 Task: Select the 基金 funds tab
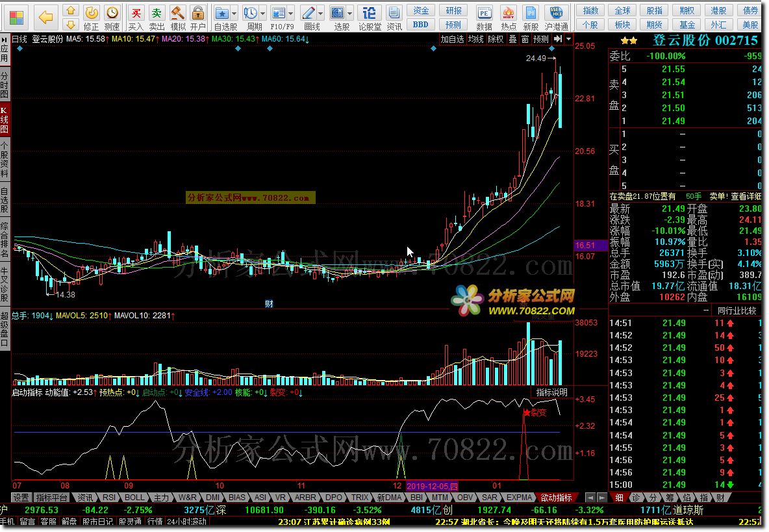(687, 25)
